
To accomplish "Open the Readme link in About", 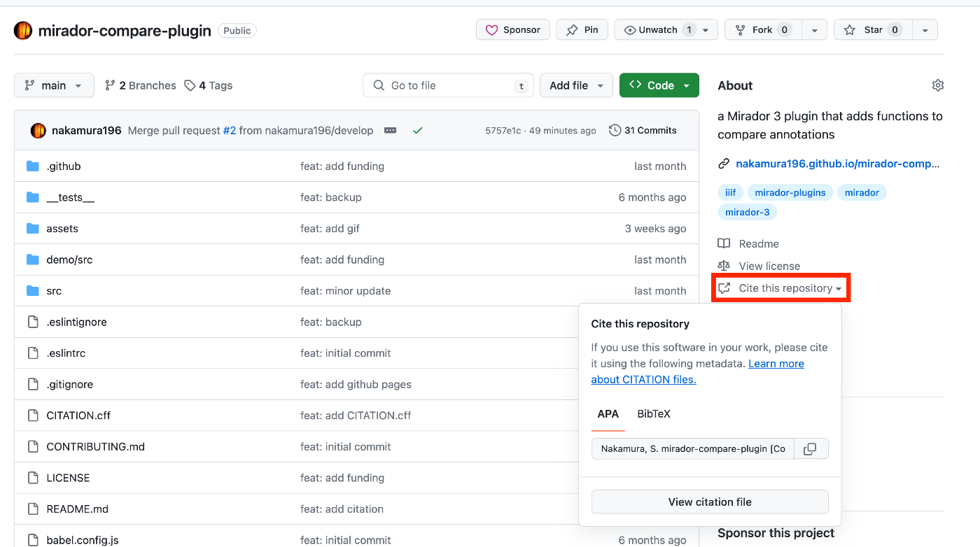I will [x=759, y=243].
